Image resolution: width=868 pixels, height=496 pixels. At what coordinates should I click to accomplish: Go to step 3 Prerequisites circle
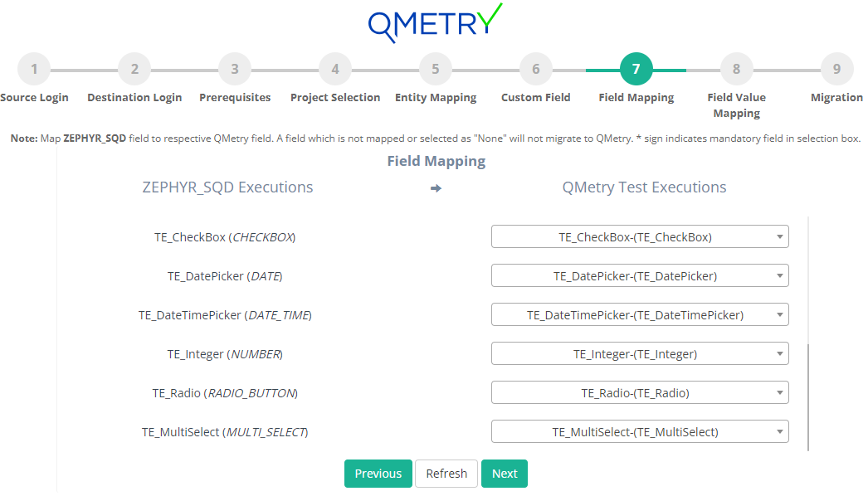click(x=235, y=69)
